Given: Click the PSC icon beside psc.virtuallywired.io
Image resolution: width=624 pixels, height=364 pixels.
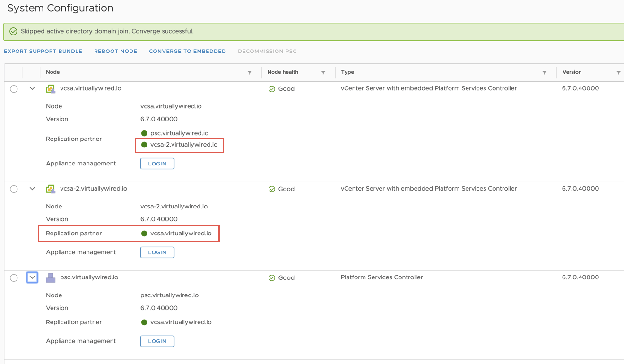Looking at the screenshot, I should click(50, 278).
